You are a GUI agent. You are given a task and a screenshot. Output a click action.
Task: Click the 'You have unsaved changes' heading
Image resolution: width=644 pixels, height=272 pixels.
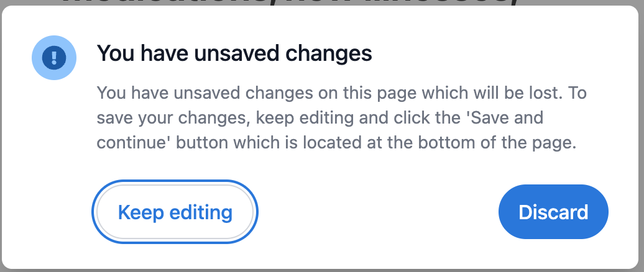(x=234, y=54)
